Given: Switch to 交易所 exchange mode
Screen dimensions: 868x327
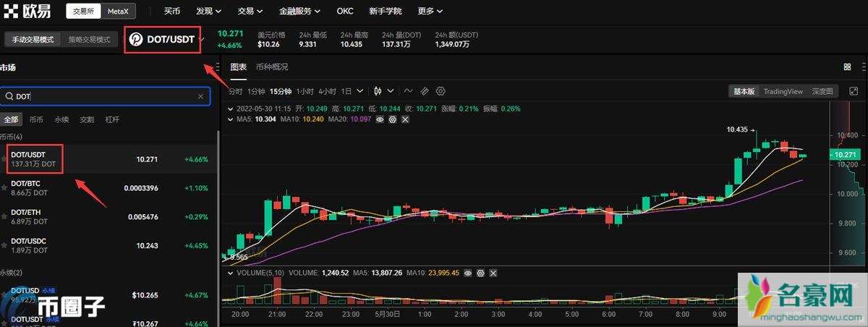Looking at the screenshot, I should pyautogui.click(x=82, y=12).
